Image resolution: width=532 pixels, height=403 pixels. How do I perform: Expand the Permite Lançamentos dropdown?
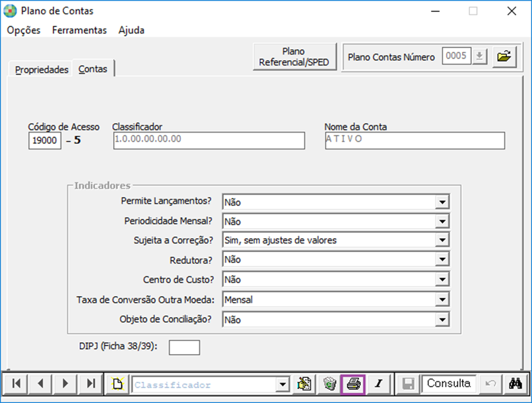pyautogui.click(x=442, y=202)
